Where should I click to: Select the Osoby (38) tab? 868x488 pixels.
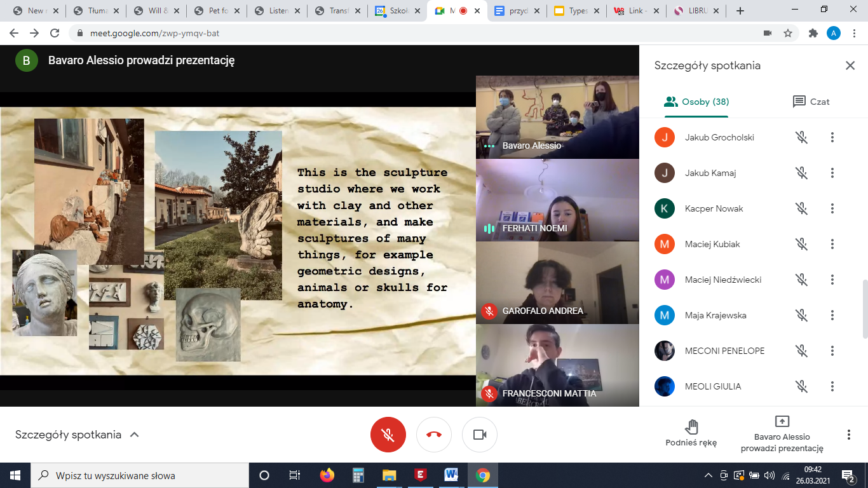coord(696,102)
